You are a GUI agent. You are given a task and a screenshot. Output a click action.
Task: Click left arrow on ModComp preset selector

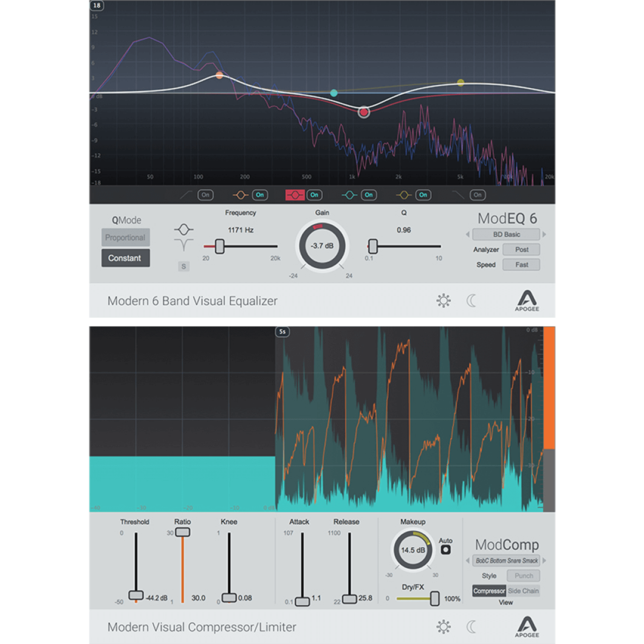pyautogui.click(x=467, y=561)
